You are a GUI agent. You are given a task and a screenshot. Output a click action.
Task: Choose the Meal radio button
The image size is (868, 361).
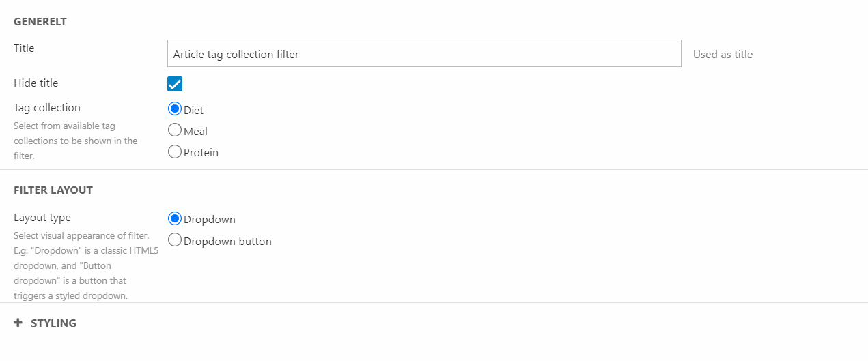click(x=175, y=130)
